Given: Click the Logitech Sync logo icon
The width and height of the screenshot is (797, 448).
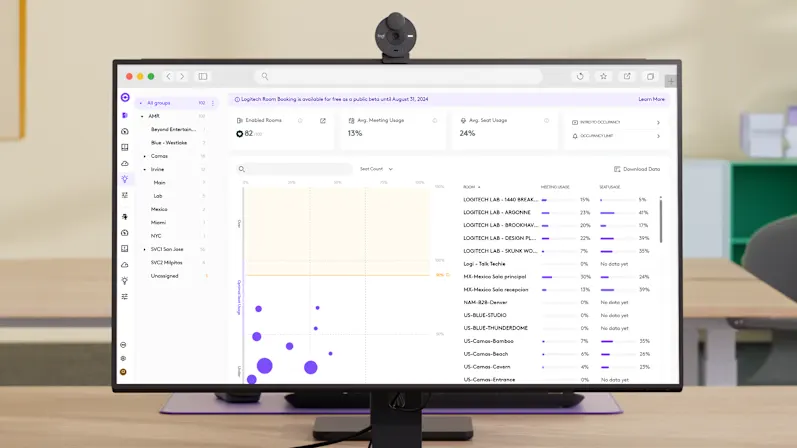Looking at the screenshot, I should click(125, 98).
